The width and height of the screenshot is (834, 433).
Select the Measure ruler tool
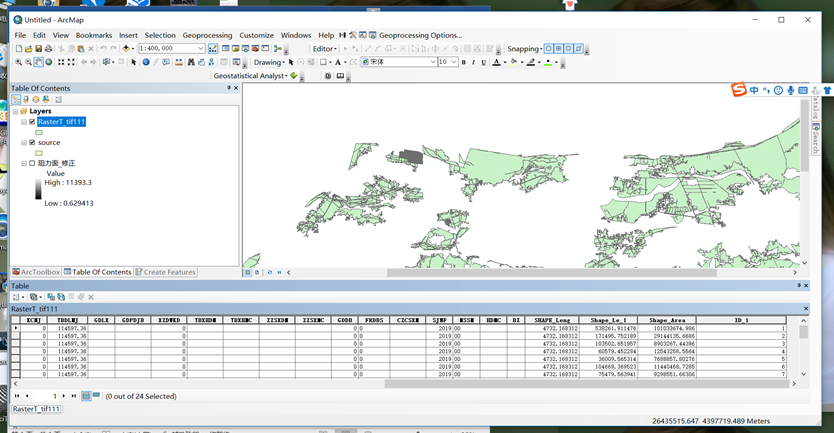pyautogui.click(x=178, y=62)
